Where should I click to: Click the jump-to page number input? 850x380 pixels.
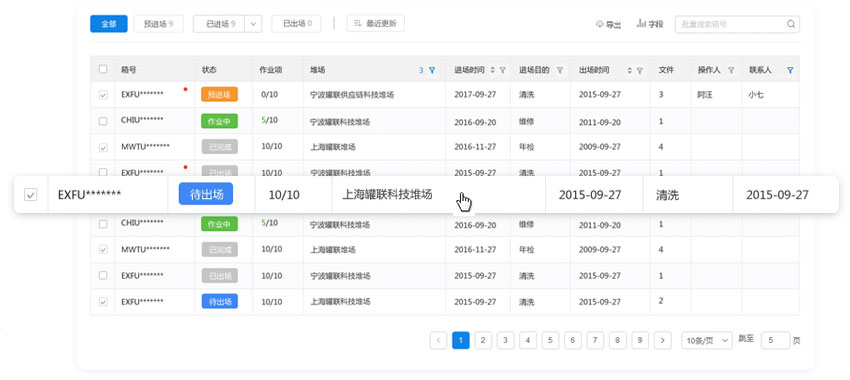click(x=775, y=340)
